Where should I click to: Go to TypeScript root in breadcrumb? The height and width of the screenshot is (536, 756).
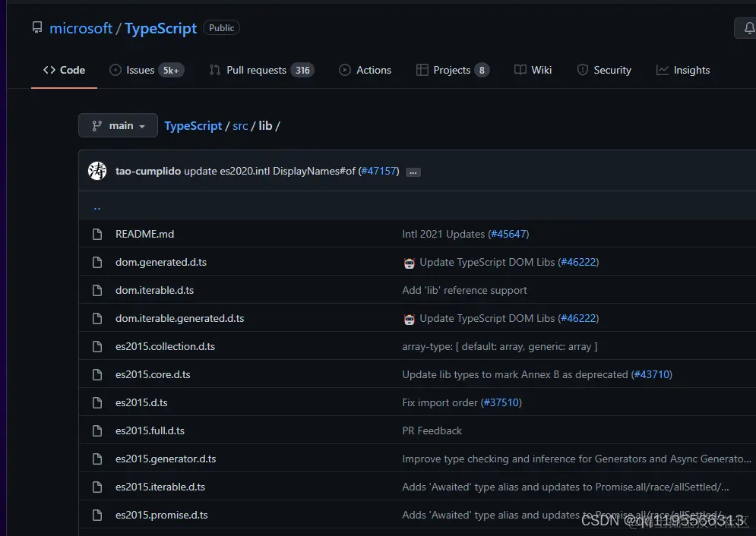tap(193, 126)
